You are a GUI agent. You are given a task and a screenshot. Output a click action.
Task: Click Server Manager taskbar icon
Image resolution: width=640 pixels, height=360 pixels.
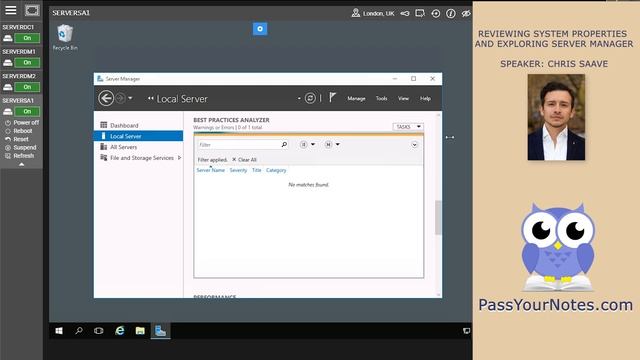[160, 331]
